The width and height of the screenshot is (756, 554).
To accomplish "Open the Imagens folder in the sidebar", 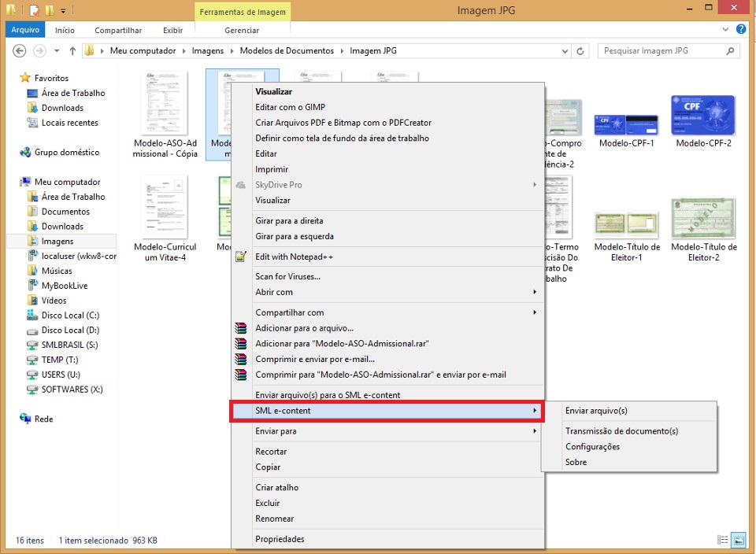I will coord(51,241).
